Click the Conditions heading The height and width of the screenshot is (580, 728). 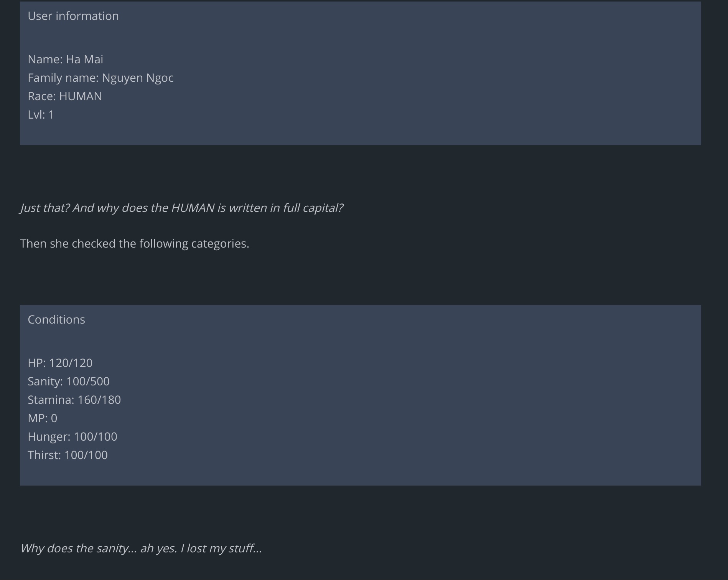coord(56,320)
